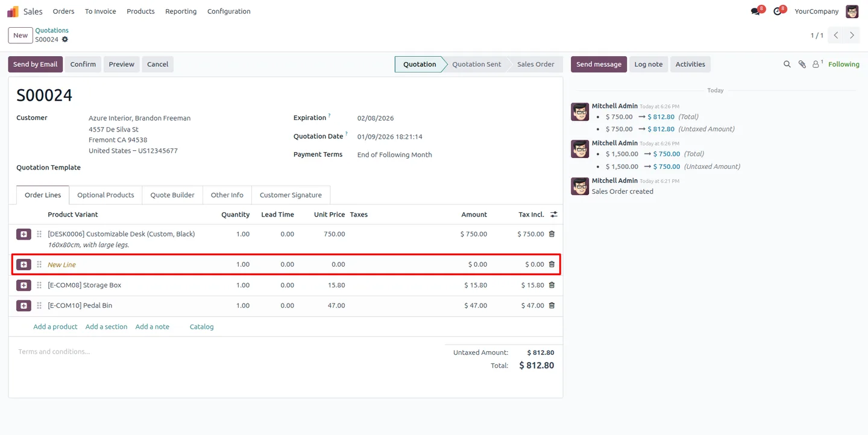The width and height of the screenshot is (868, 435).
Task: Delete the Pedal Bin line with trash icon
Action: pyautogui.click(x=552, y=305)
